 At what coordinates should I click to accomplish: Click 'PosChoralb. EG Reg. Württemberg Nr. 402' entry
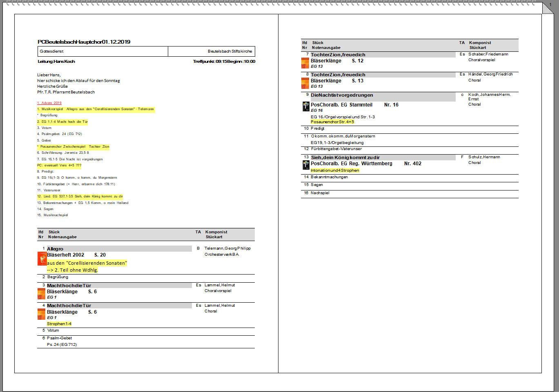pyautogui.click(x=366, y=164)
